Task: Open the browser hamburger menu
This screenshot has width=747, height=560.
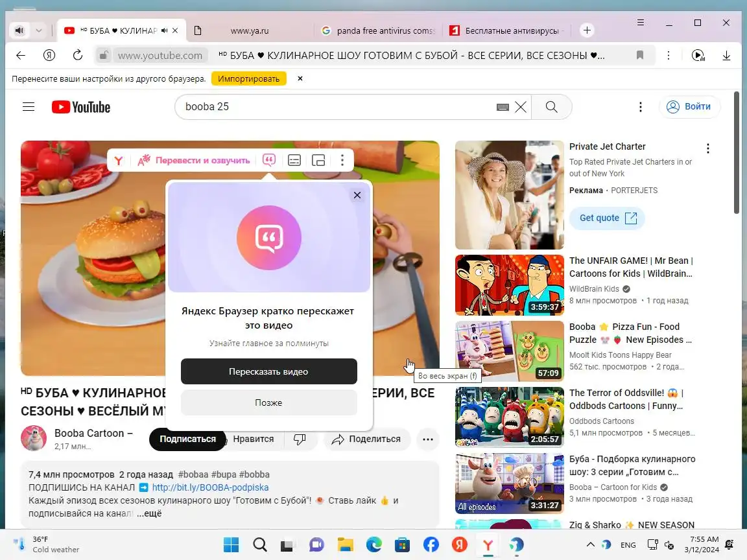Action: 641,23
